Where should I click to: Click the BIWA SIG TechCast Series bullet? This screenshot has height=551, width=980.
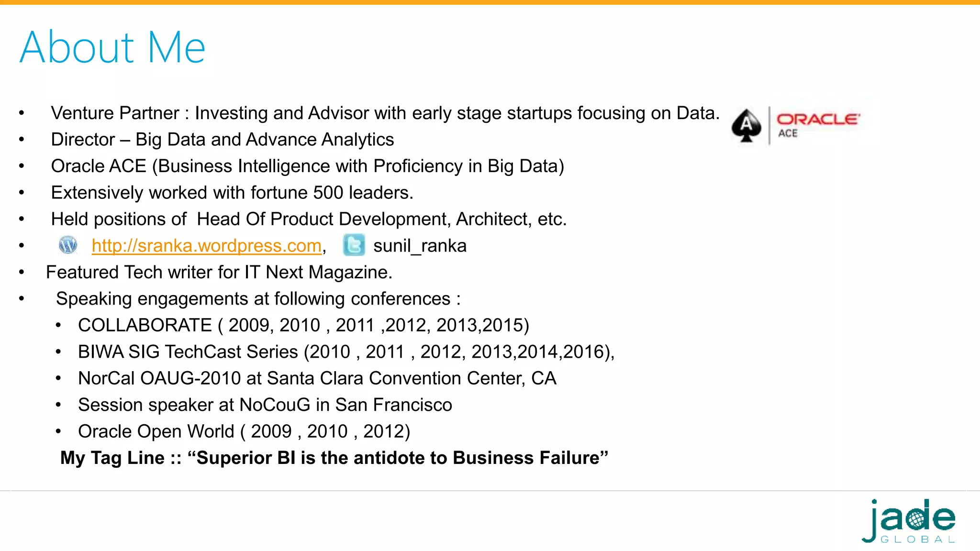click(346, 352)
